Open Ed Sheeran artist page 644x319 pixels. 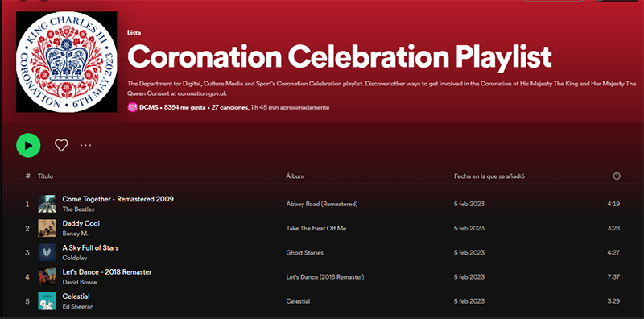click(x=78, y=306)
